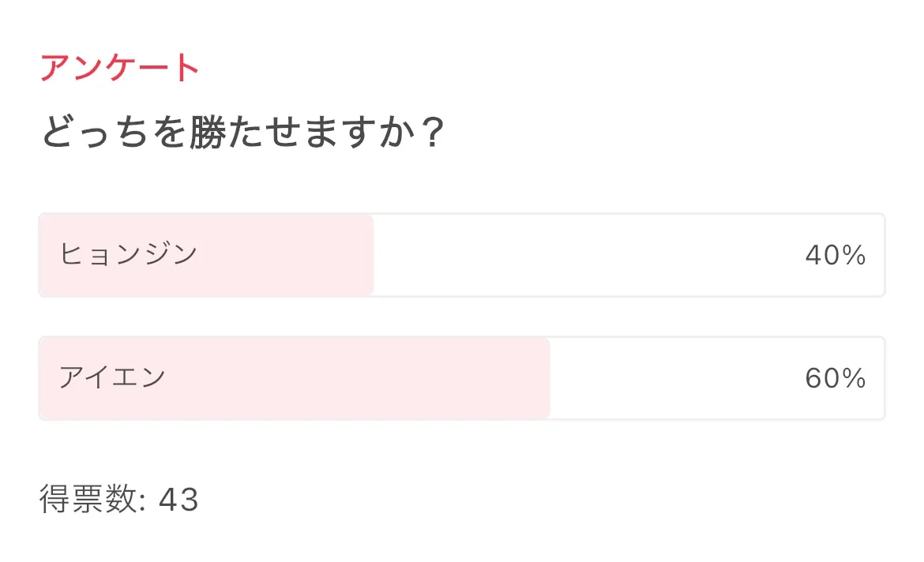Viewport: 924px width, 562px height.
Task: Click the final ン in アイエン
Action: 153,378
